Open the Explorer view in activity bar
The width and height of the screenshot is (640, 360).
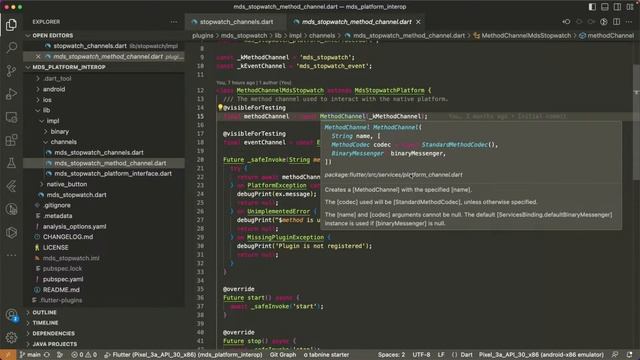tap(11, 25)
